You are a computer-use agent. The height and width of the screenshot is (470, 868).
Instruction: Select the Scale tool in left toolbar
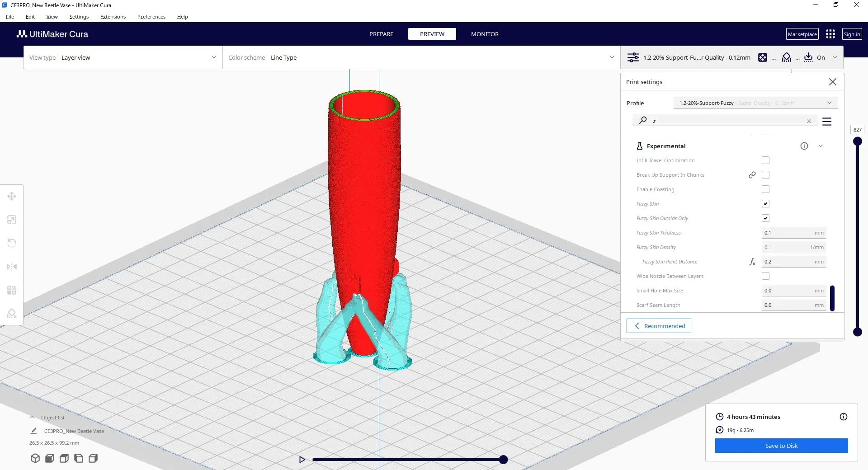coord(12,220)
